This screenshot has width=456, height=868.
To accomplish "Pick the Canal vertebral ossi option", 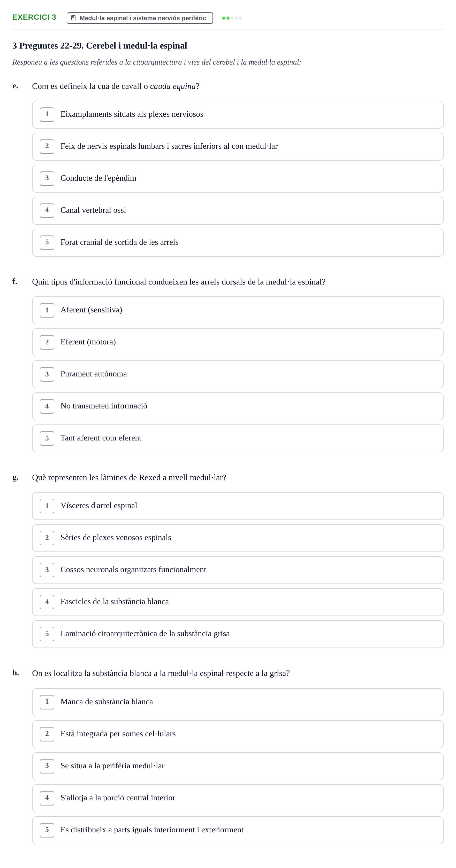I will [x=238, y=211].
